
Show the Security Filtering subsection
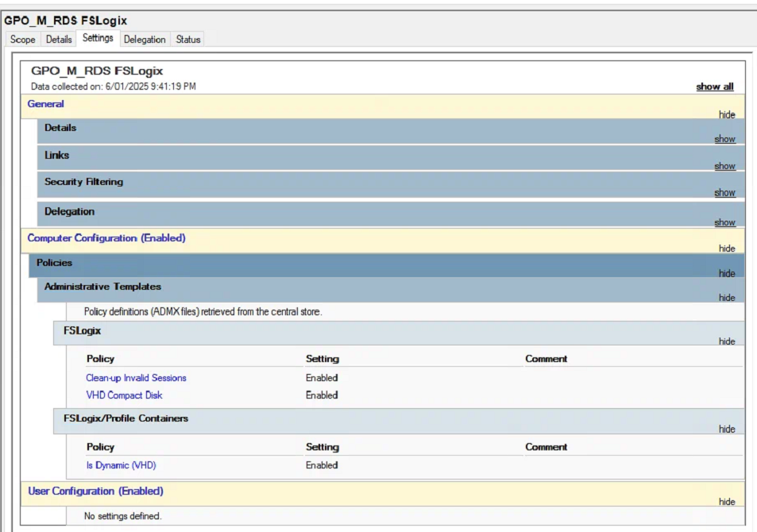(724, 193)
